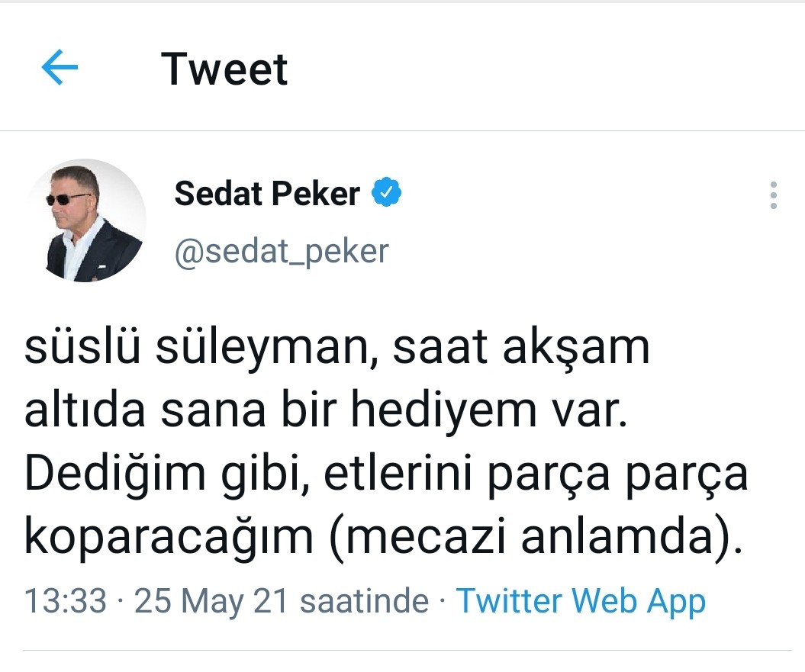
Task: Click the 13:33 timestamp
Action: point(66,600)
